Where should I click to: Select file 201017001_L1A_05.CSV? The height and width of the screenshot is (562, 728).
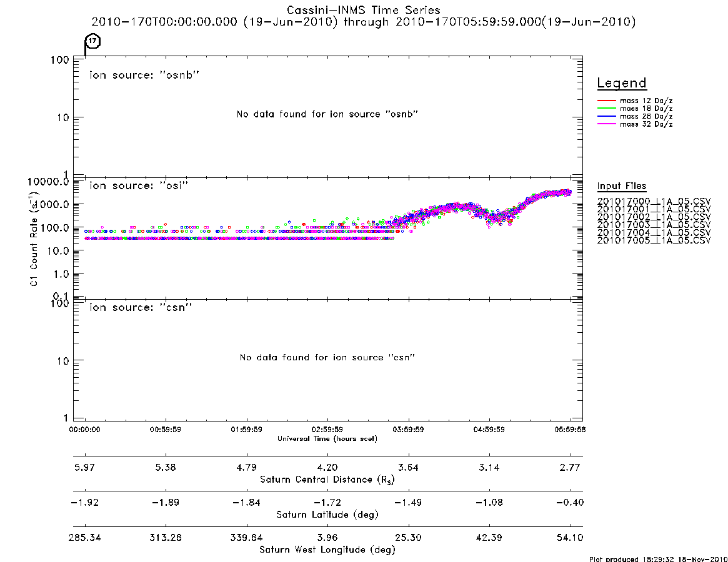pyautogui.click(x=654, y=209)
